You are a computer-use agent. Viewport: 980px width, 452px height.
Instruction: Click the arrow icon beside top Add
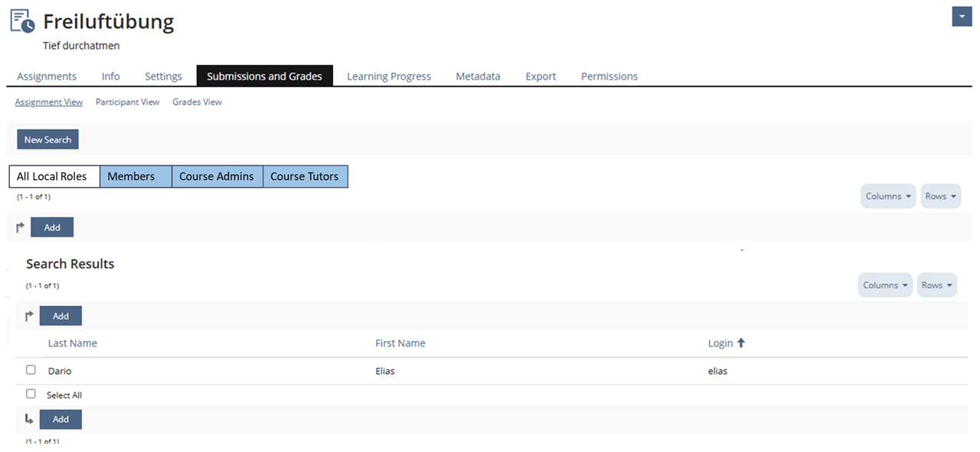(x=21, y=228)
